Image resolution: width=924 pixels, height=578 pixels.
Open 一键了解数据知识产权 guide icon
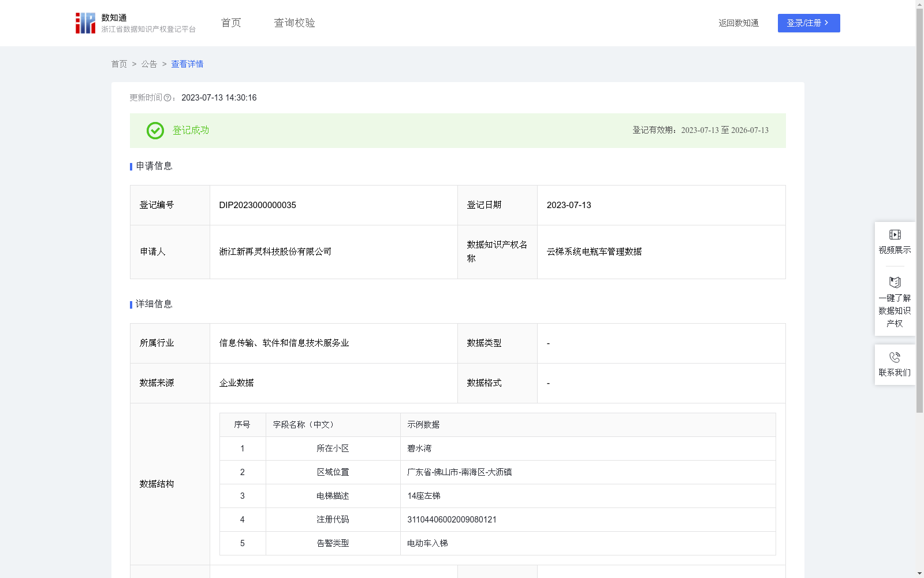895,283
